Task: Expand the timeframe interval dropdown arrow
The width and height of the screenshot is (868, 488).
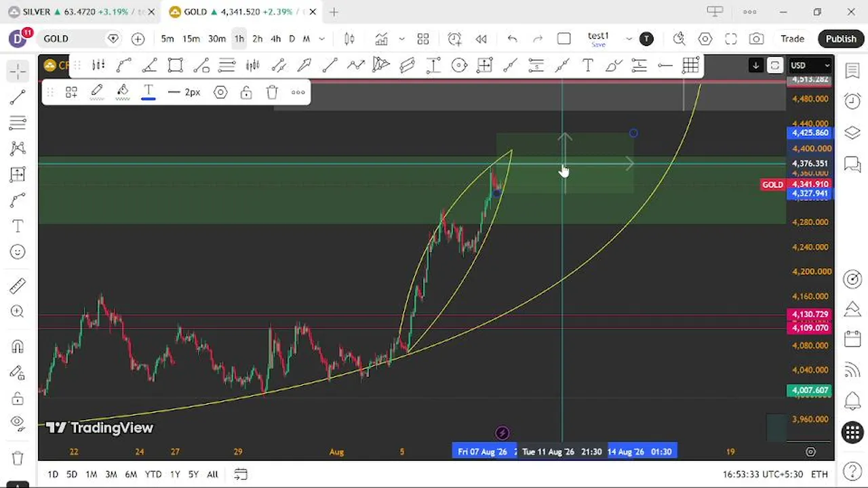Action: [x=322, y=39]
